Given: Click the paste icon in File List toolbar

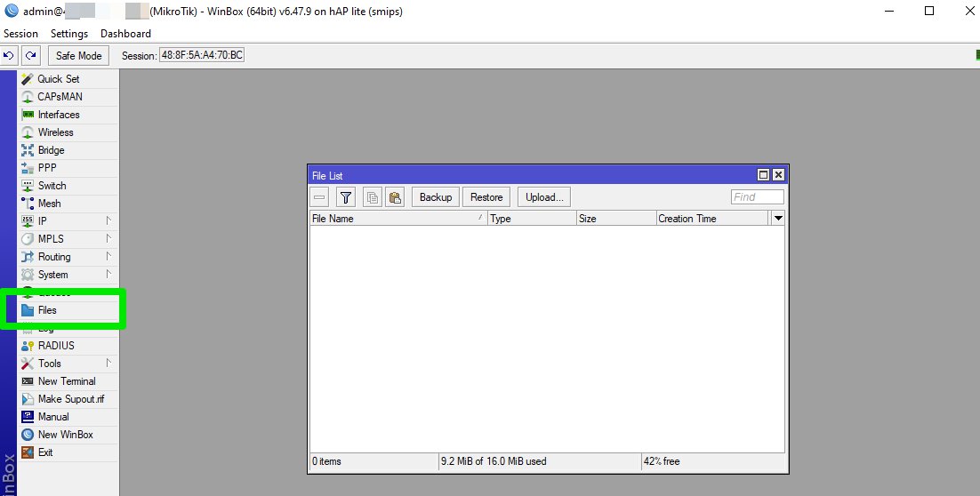Looking at the screenshot, I should tap(395, 197).
